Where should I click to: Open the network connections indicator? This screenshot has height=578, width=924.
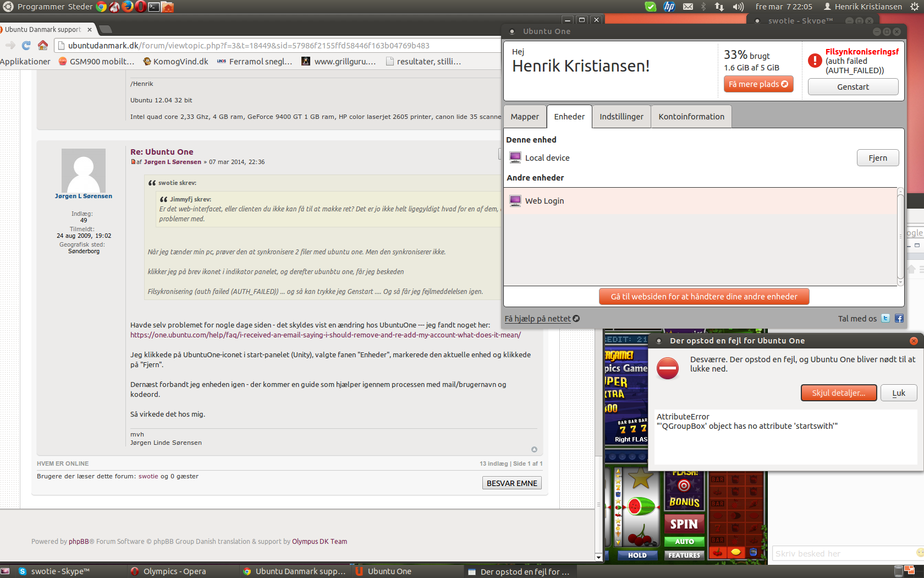[x=719, y=7]
